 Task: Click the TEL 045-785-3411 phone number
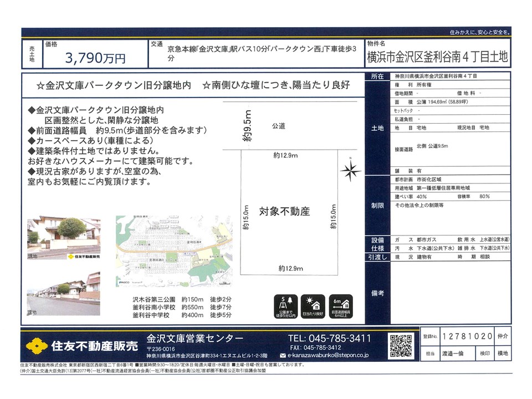(x=329, y=338)
